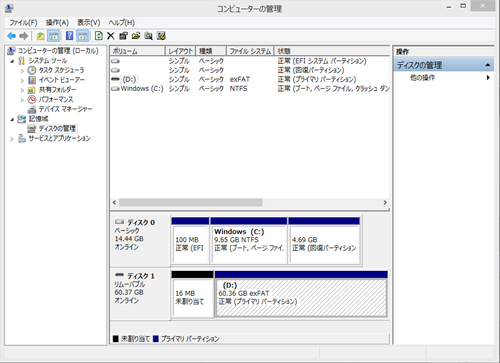
Task: Click the blue Help question mark icon
Action: tap(69, 36)
